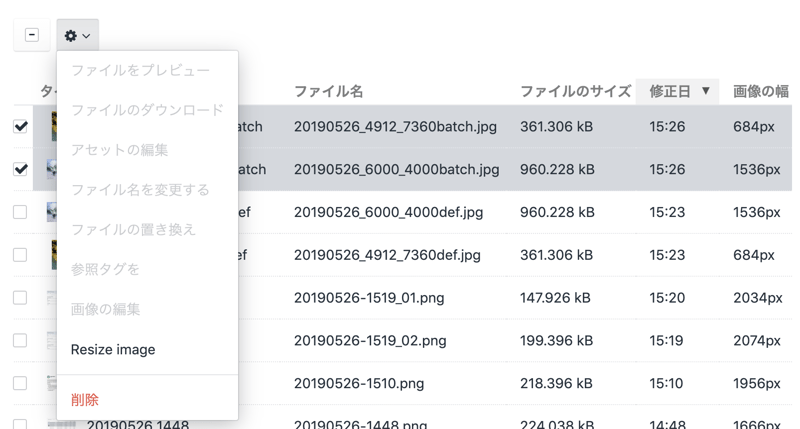Screen dimensions: 800x429
Task: Click filename 20190526-1519_02.png
Action: 370,341
